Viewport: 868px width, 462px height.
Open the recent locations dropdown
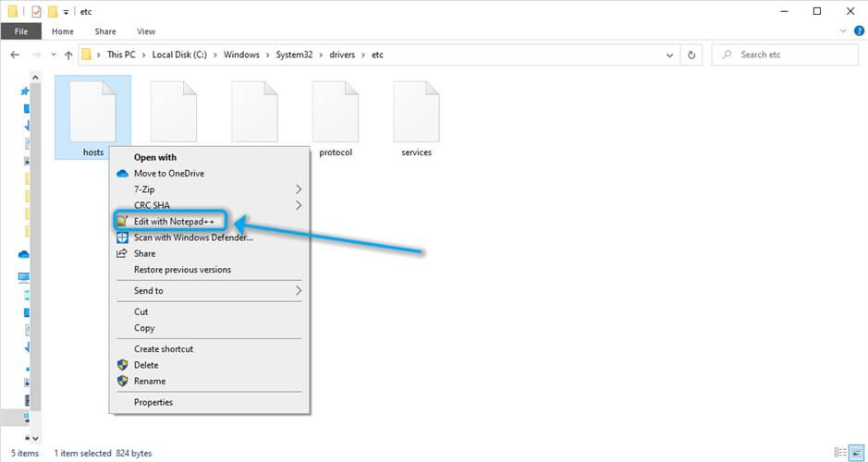[x=53, y=55]
